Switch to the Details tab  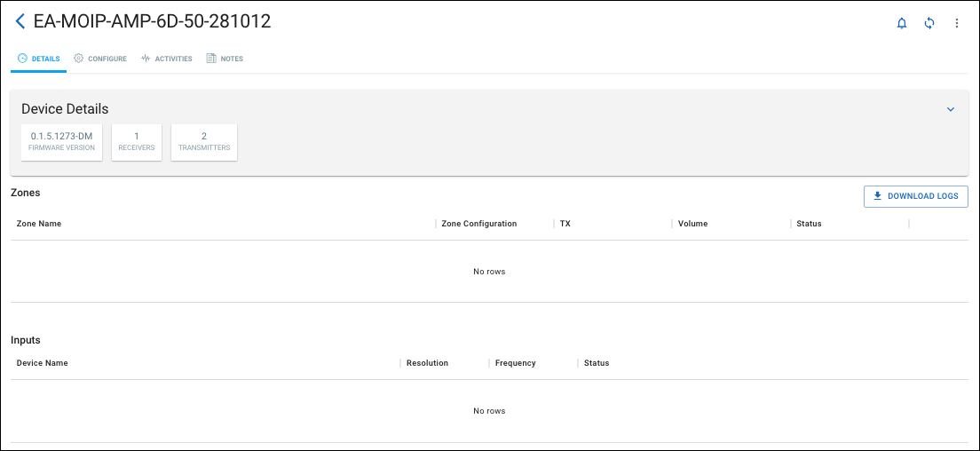click(x=39, y=59)
